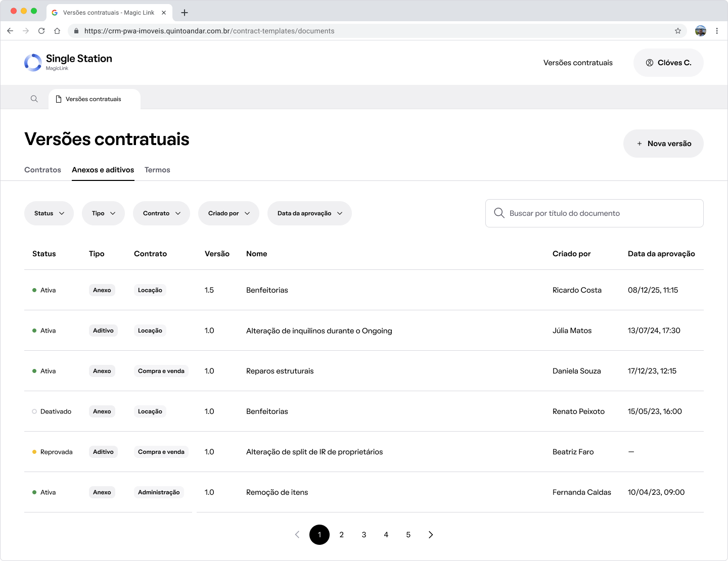
Task: Go to page 4
Action: [386, 535]
